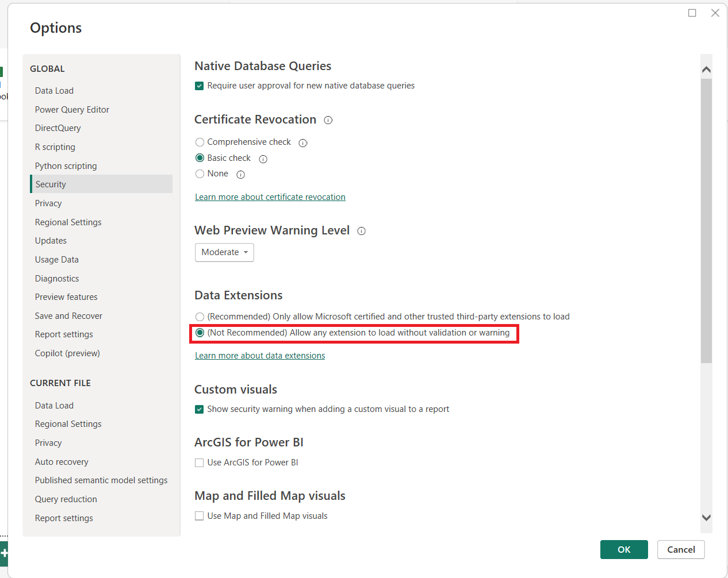Click info icon beside Certificate Revocation heading
The image size is (728, 578).
pyautogui.click(x=328, y=120)
